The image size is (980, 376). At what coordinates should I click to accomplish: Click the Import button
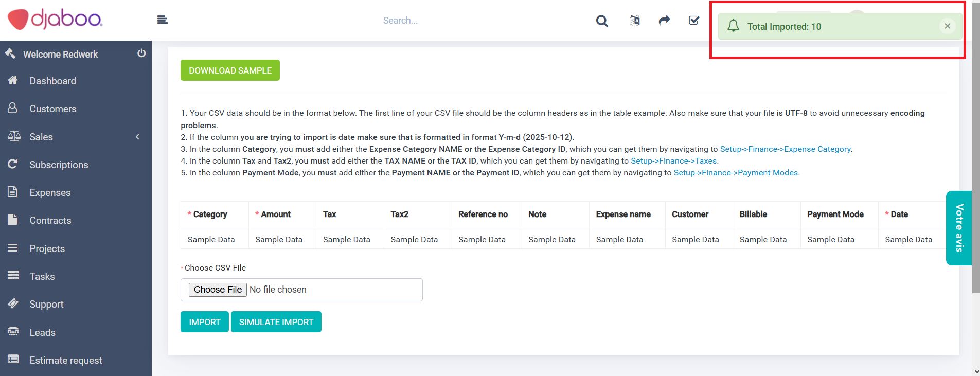pyautogui.click(x=205, y=322)
